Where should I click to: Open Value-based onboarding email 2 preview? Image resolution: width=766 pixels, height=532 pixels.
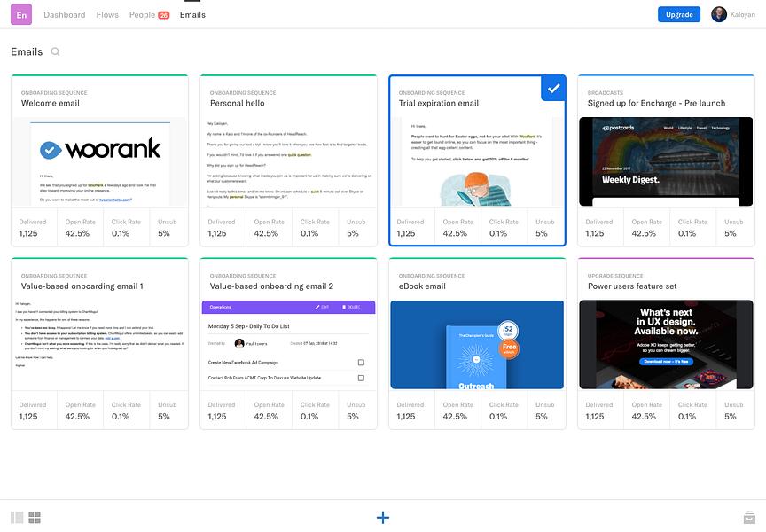288,345
